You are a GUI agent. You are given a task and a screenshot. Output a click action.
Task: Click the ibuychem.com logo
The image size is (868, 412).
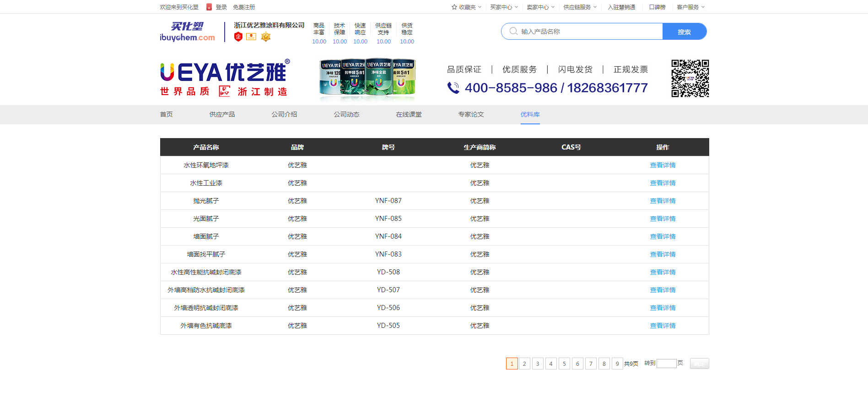[187, 32]
